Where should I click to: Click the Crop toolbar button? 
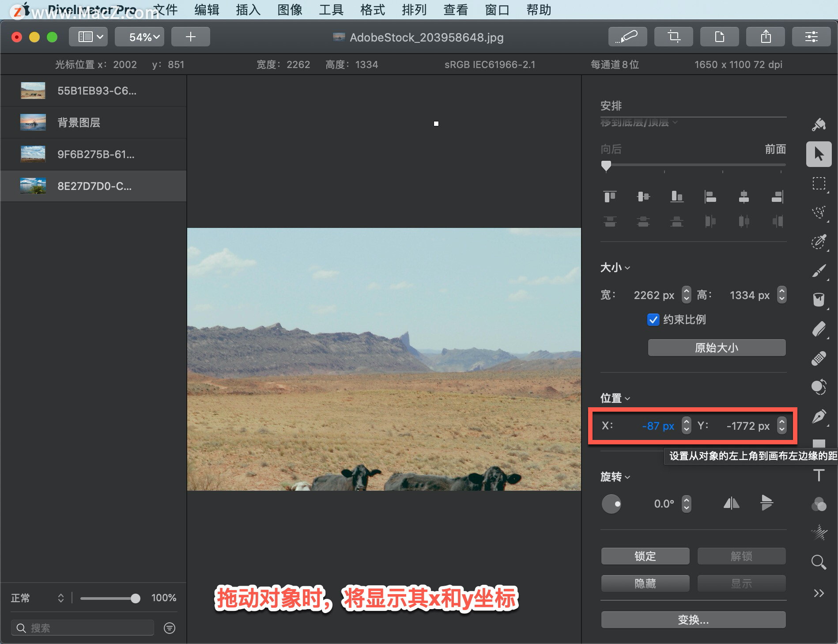pyautogui.click(x=674, y=37)
